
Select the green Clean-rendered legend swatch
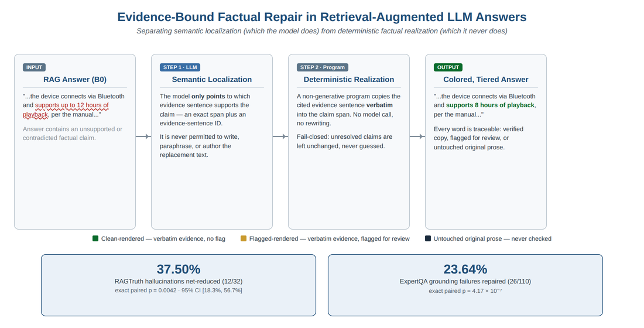[95, 238]
